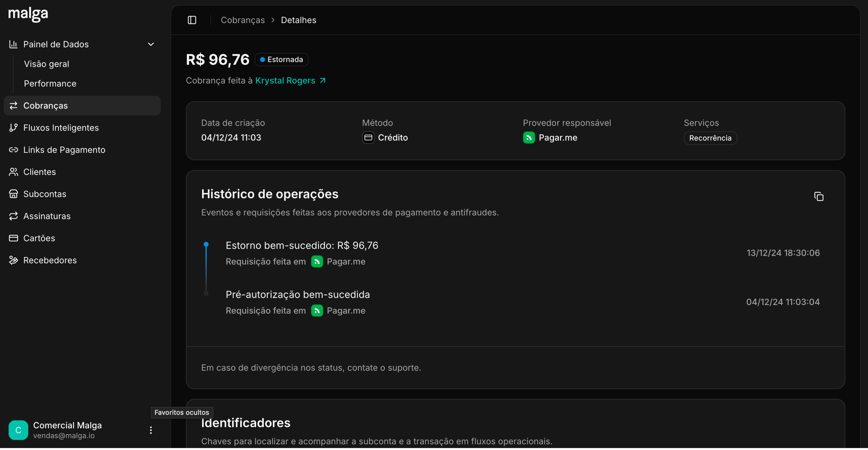This screenshot has width=868, height=450.
Task: Click vendas@malga.io account email
Action: (64, 436)
